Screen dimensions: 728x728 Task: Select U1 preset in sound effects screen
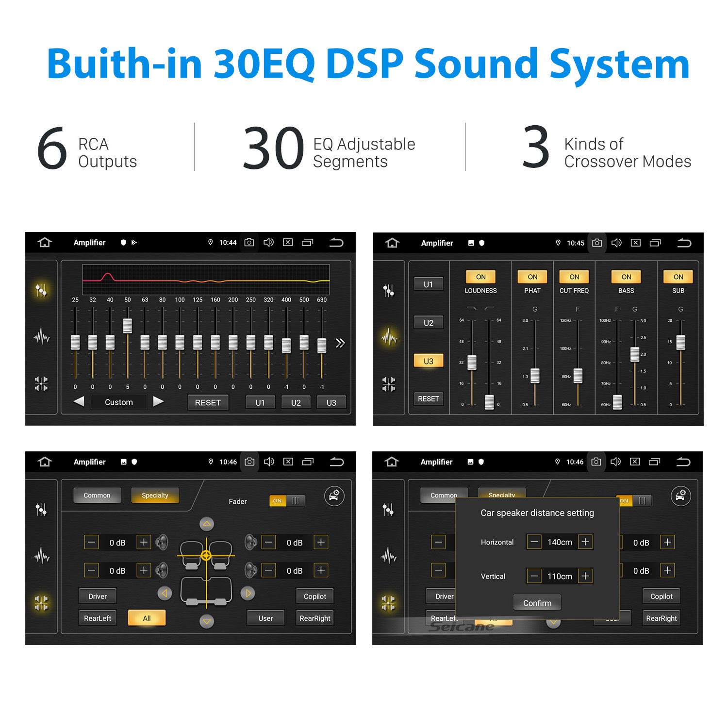(428, 284)
